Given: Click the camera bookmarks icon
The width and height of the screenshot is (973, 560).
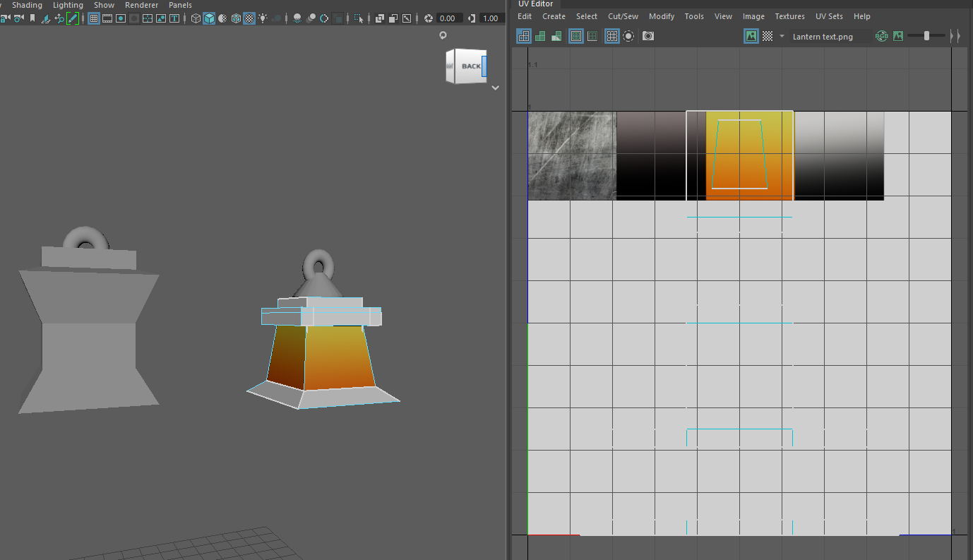Looking at the screenshot, I should (32, 18).
